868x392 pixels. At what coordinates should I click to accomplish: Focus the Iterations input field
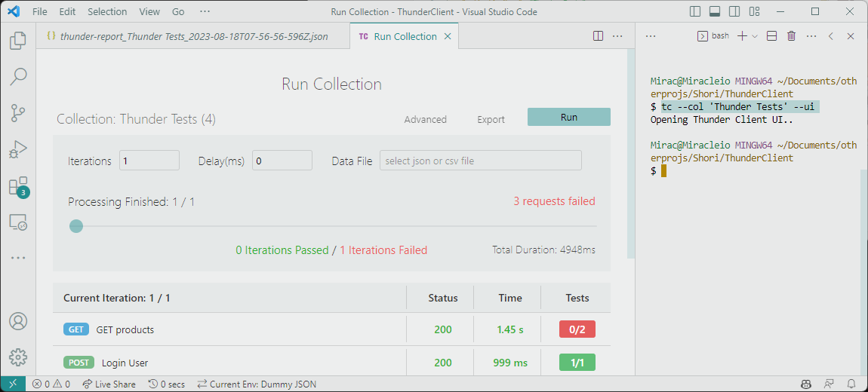(149, 161)
